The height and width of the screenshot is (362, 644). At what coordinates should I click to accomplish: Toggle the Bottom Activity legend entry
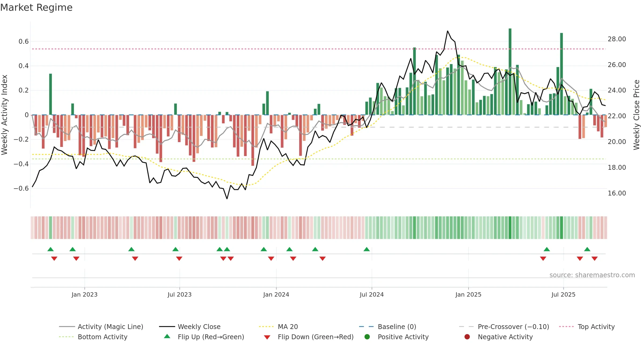click(x=93, y=337)
